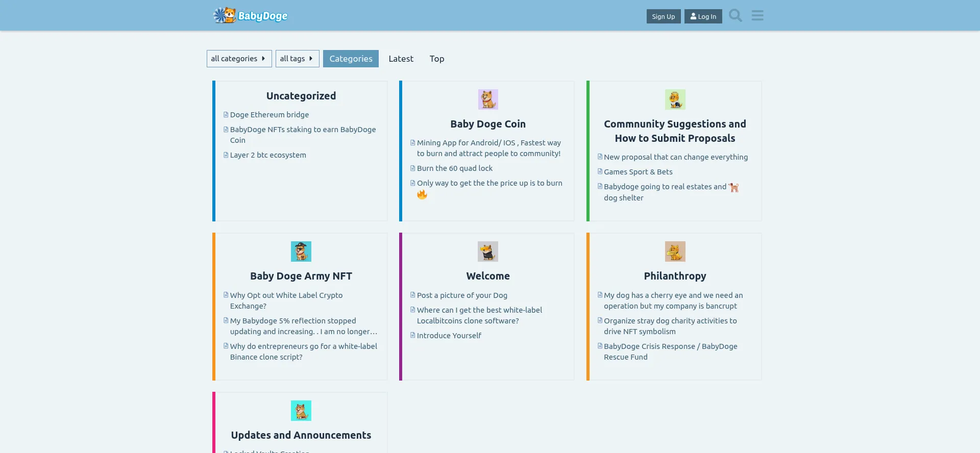The height and width of the screenshot is (453, 980).
Task: Switch to the Latest tab
Action: (x=401, y=59)
